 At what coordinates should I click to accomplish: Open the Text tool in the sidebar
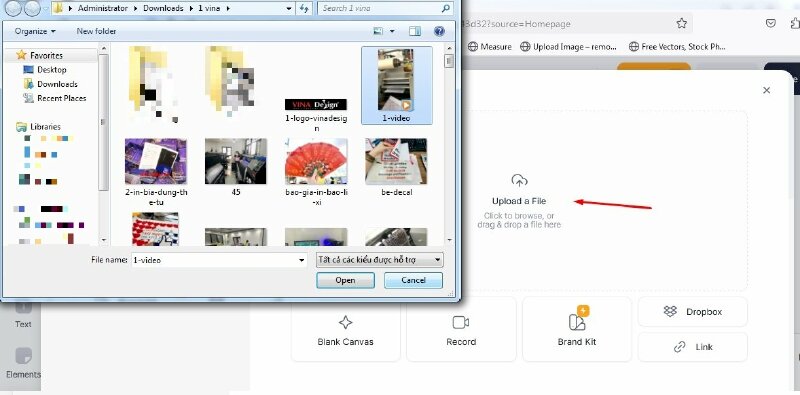[x=23, y=314]
